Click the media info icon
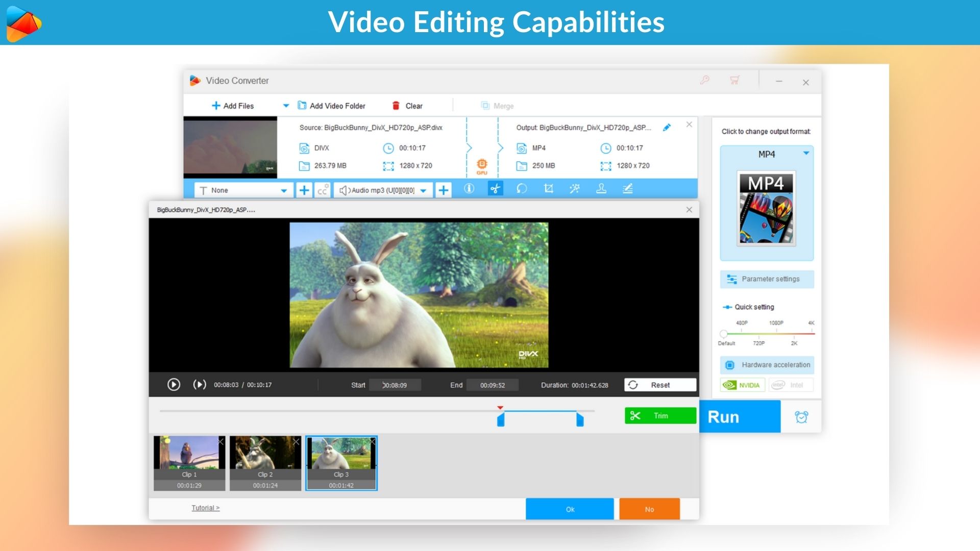Viewport: 980px width, 551px height. click(x=469, y=189)
